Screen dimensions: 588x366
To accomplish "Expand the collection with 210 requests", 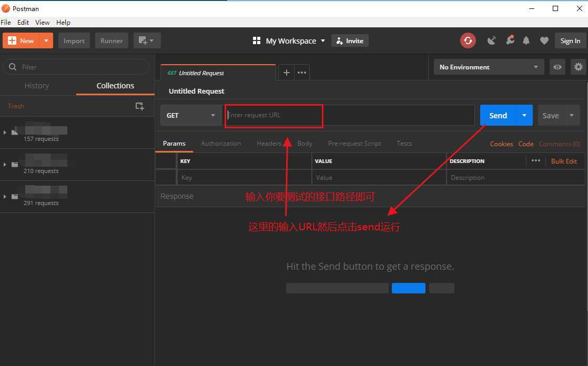I will (x=5, y=164).
